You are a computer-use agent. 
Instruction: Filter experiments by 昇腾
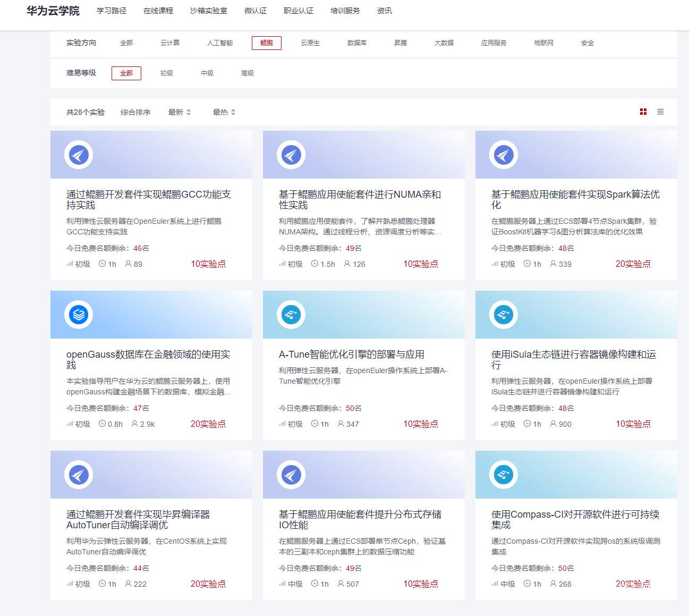401,43
